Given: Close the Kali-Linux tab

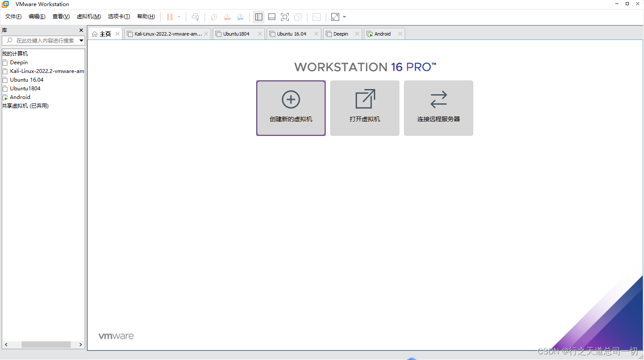Looking at the screenshot, I should (206, 34).
